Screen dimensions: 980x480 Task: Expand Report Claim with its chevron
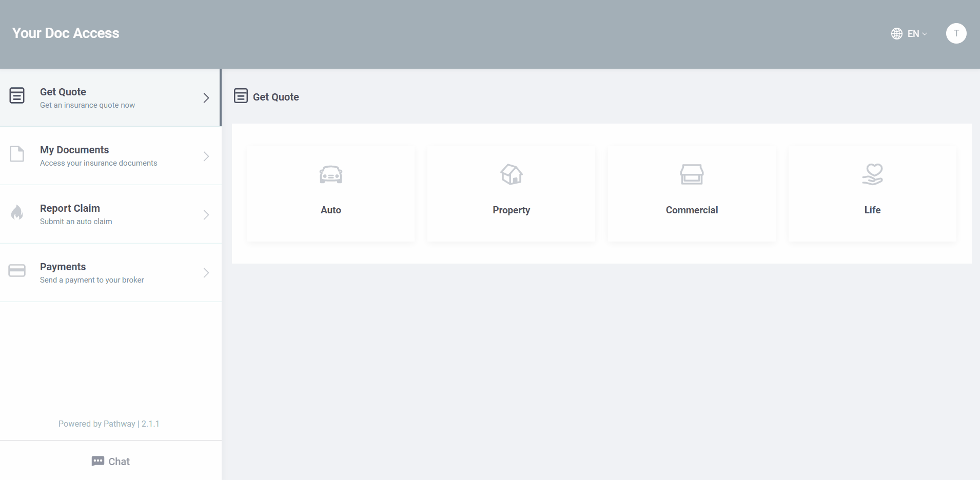pyautogui.click(x=206, y=215)
